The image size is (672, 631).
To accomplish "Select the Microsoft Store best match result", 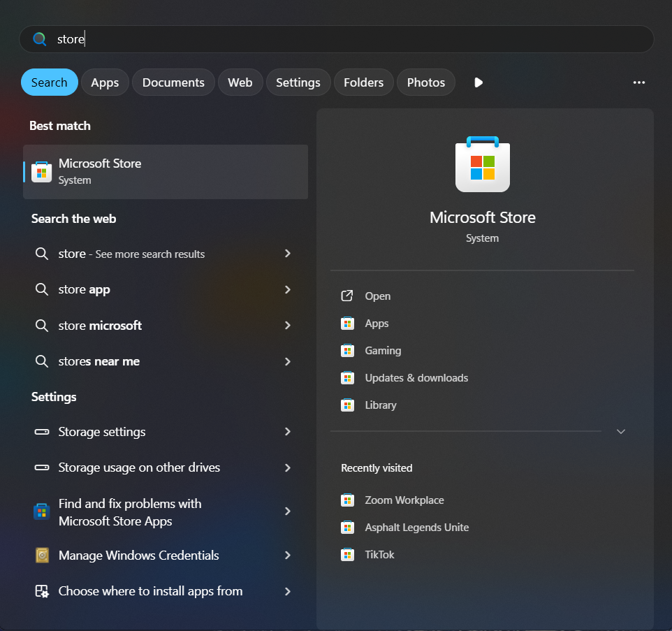I will point(166,172).
